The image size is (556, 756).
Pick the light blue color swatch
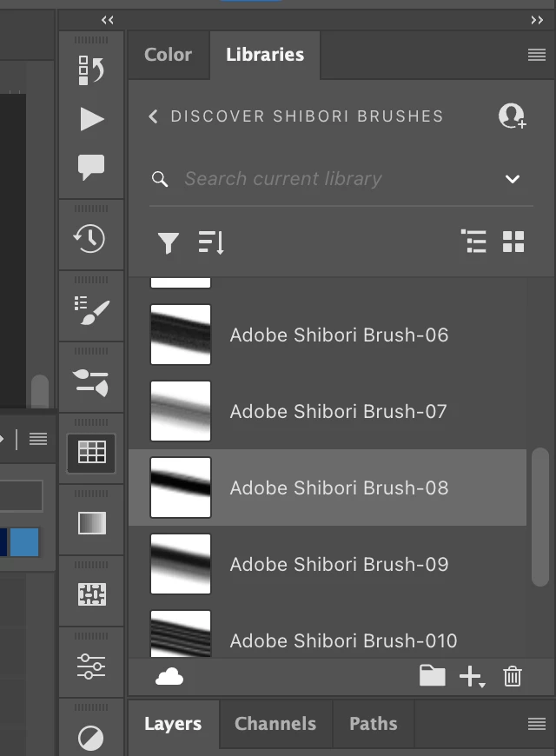tap(24, 542)
